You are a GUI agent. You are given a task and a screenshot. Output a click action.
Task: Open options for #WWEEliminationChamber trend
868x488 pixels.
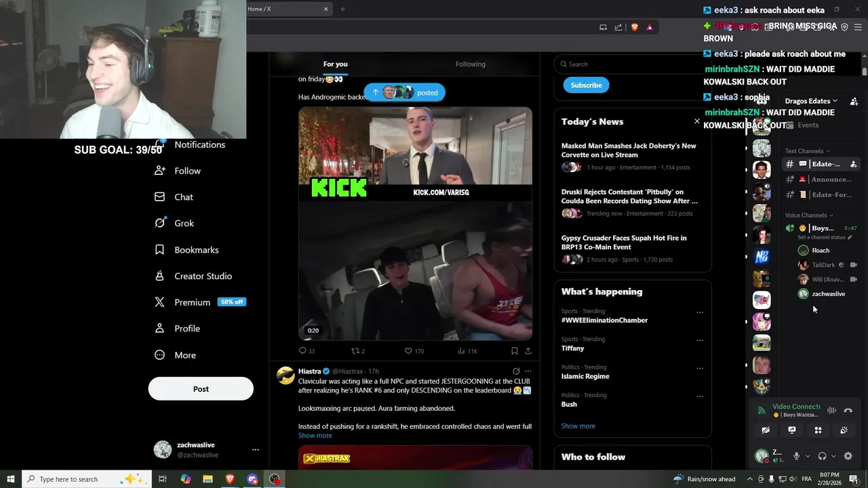coord(700,312)
